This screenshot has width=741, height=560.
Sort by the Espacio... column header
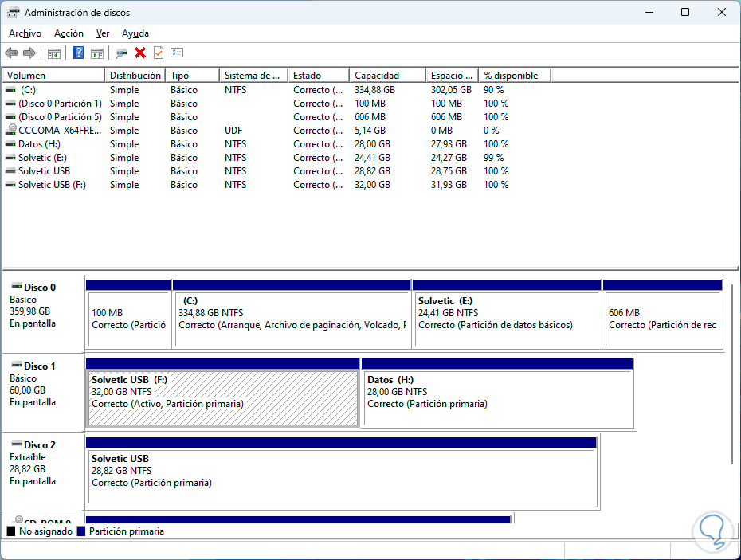[x=453, y=76]
